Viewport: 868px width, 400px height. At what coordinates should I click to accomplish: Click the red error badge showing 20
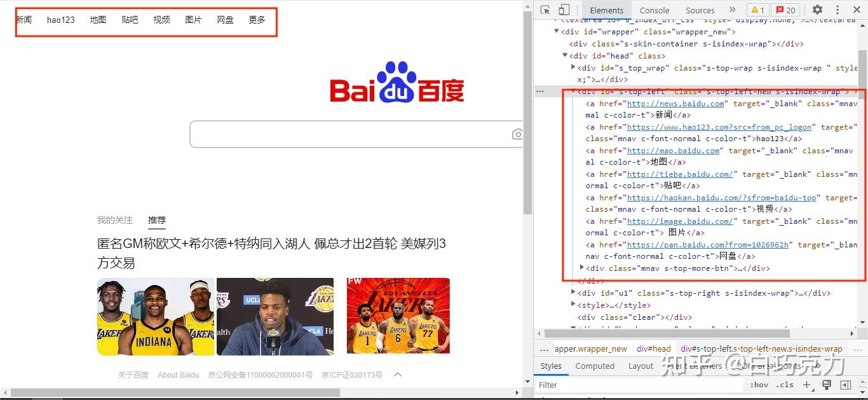[785, 10]
